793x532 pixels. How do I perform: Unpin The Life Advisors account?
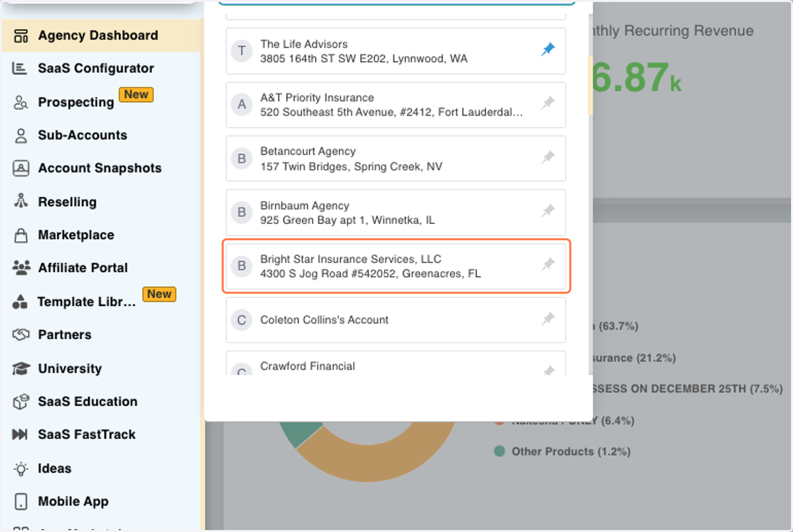(548, 50)
